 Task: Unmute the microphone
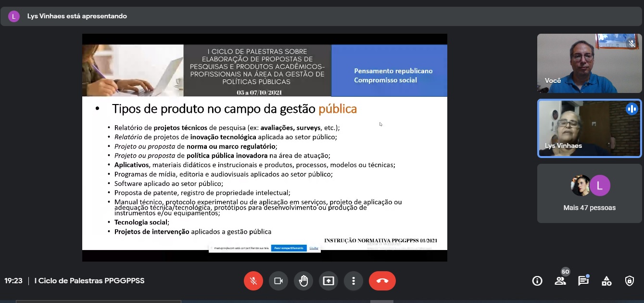click(x=253, y=280)
